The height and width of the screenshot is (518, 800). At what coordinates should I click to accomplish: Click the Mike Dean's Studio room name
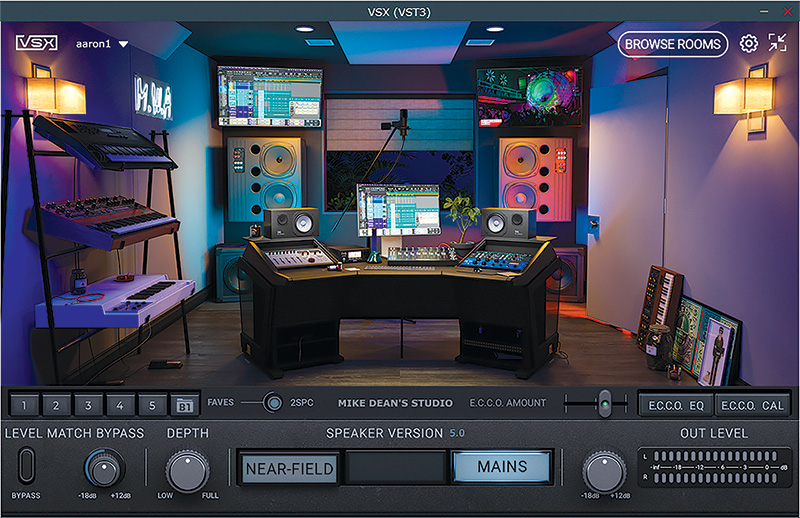(395, 403)
